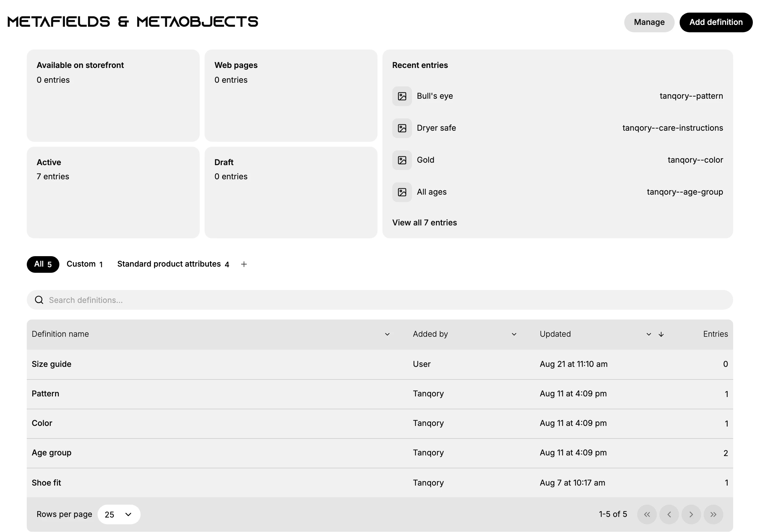
Task: Go to the previous page of definitions
Action: pyautogui.click(x=669, y=514)
